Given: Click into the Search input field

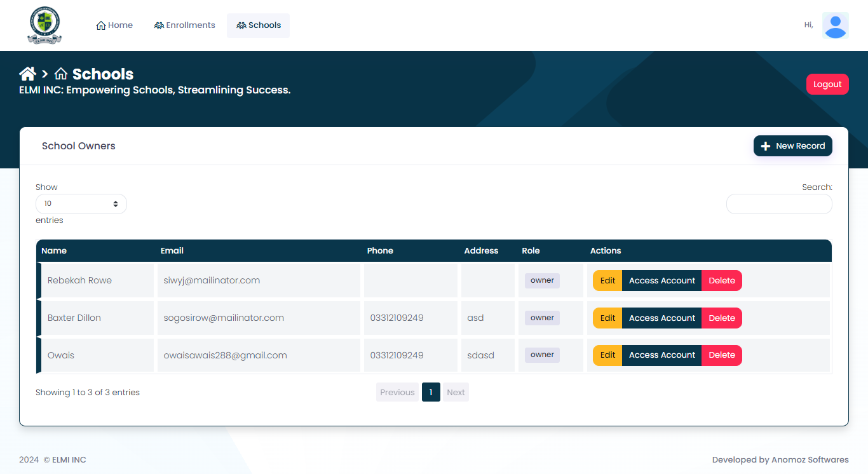Looking at the screenshot, I should 778,204.
